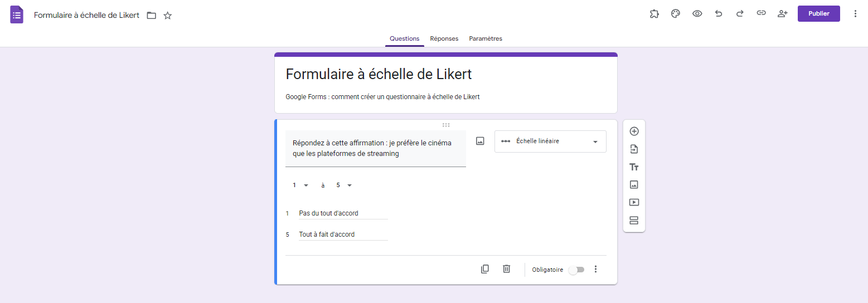
Task: Expand the scale minimum value dropdown
Action: tap(300, 185)
